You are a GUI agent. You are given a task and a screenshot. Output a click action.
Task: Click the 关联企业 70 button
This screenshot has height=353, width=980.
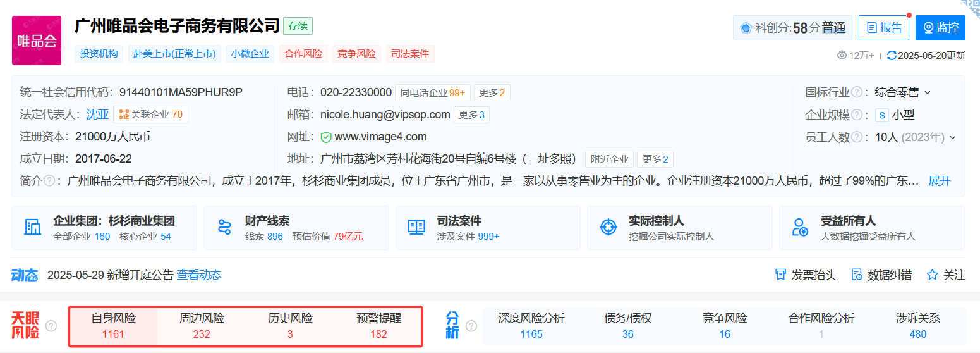pyautogui.click(x=151, y=115)
